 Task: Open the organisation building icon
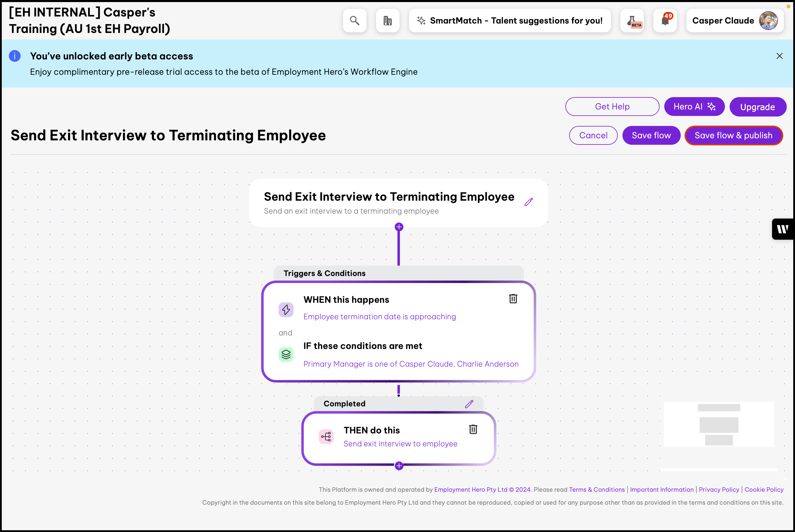coord(387,21)
